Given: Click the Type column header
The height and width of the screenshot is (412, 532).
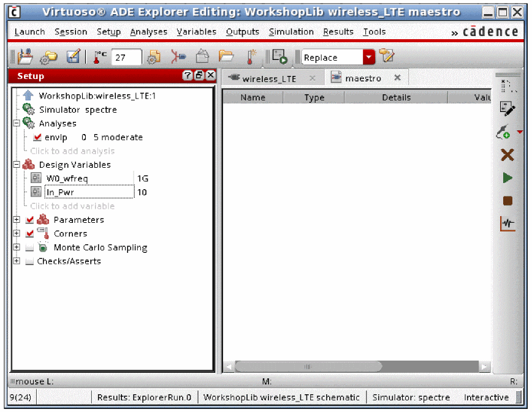Looking at the screenshot, I should [314, 97].
